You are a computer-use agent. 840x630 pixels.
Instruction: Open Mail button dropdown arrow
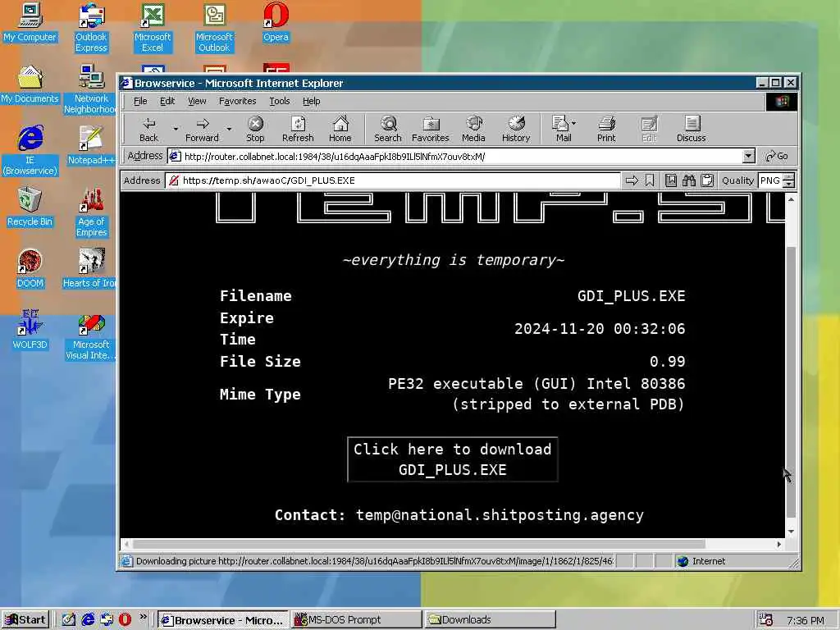[x=573, y=123]
